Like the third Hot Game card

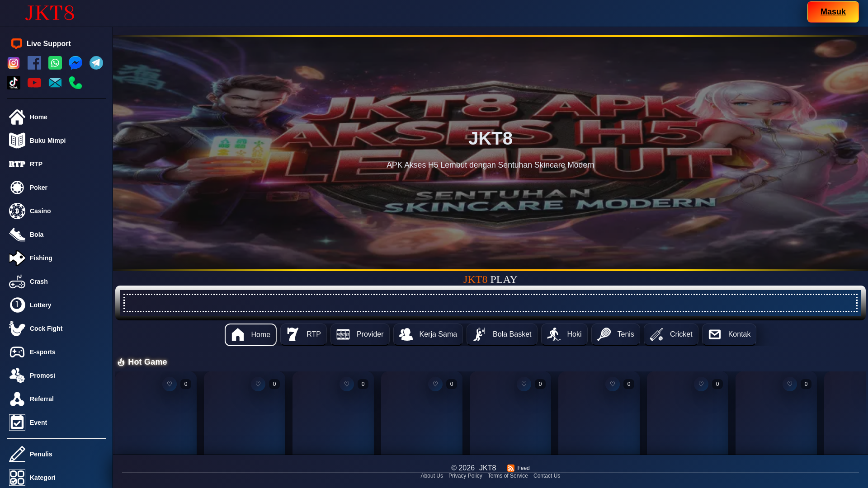(347, 384)
